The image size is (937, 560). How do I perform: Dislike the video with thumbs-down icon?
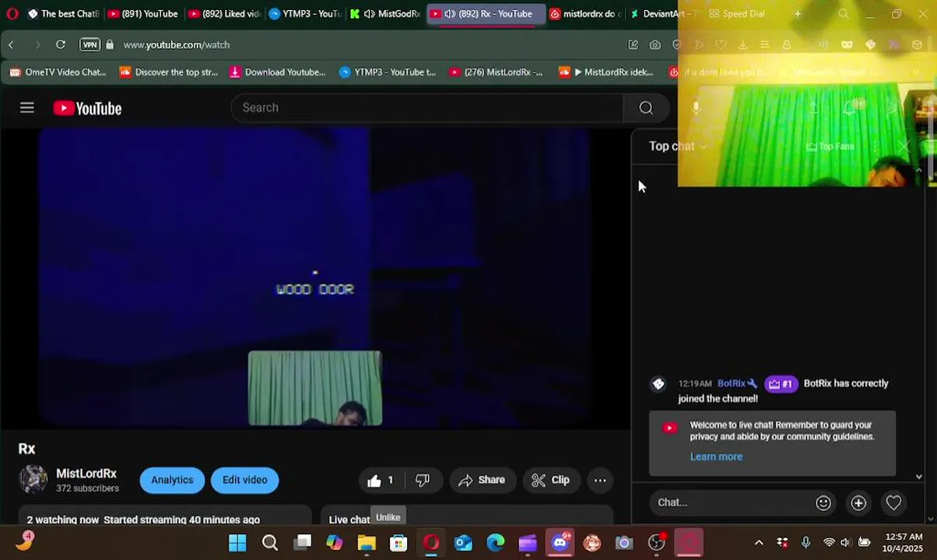pos(423,480)
